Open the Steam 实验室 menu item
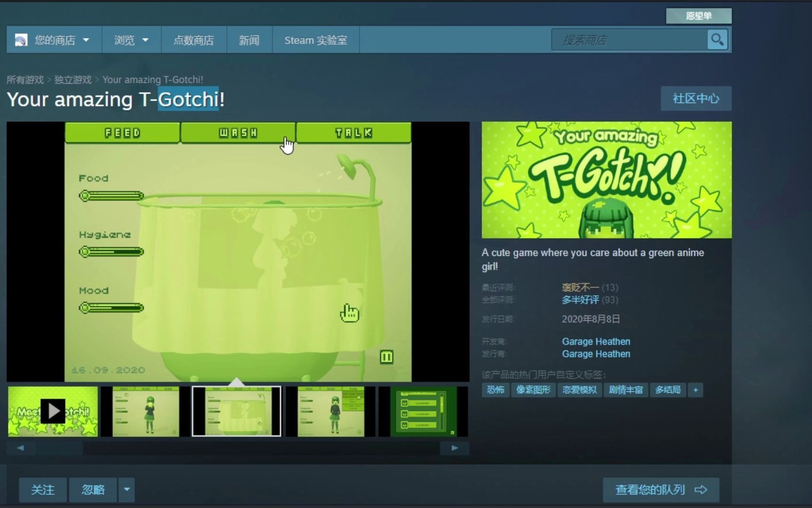The height and width of the screenshot is (508, 812). [315, 40]
